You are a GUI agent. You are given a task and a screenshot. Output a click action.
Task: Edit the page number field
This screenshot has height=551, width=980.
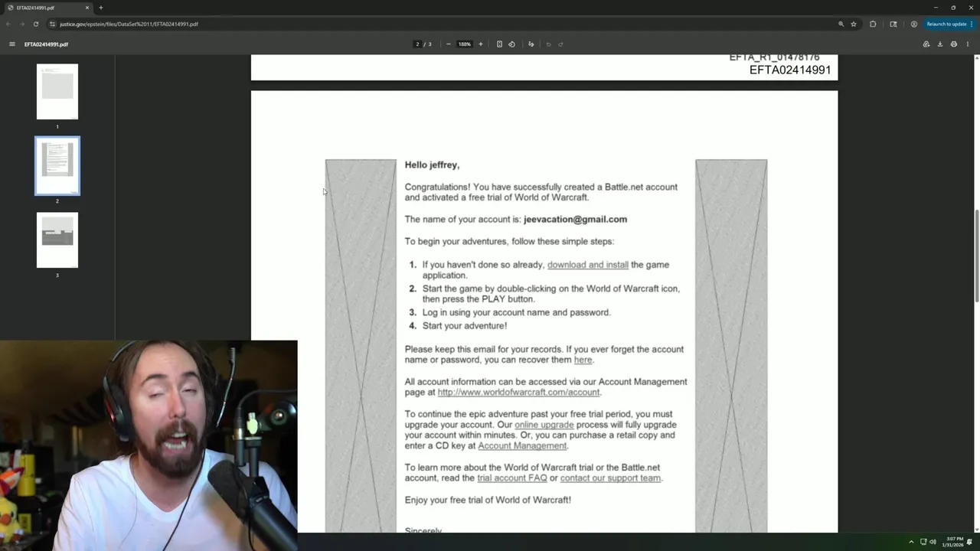pyautogui.click(x=417, y=44)
